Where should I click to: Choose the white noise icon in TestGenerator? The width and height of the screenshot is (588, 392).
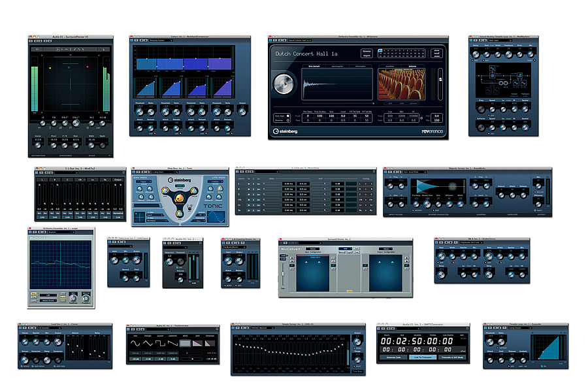186,343
